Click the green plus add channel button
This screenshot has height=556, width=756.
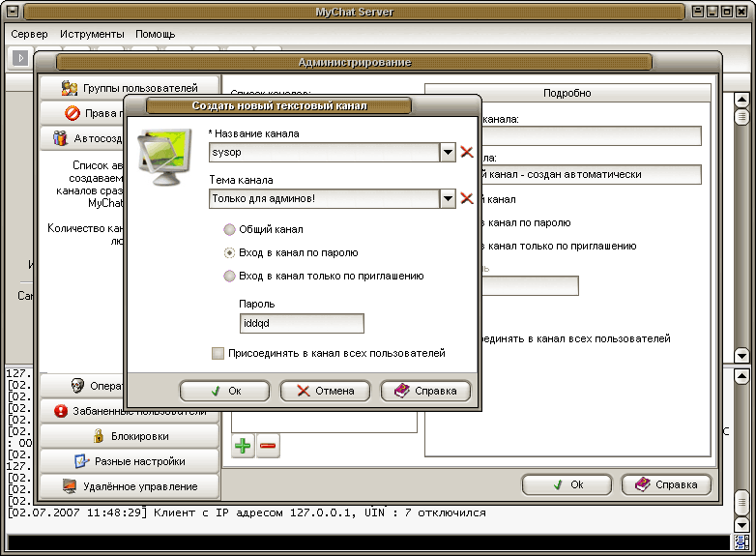pos(243,446)
